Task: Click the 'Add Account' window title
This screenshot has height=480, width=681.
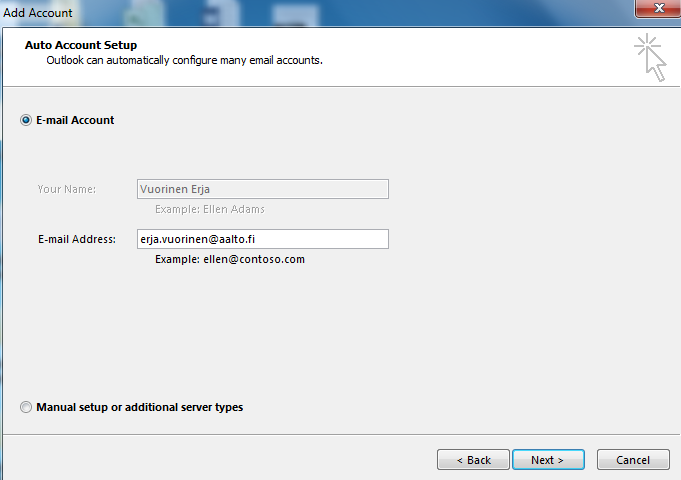Action: pos(38,13)
